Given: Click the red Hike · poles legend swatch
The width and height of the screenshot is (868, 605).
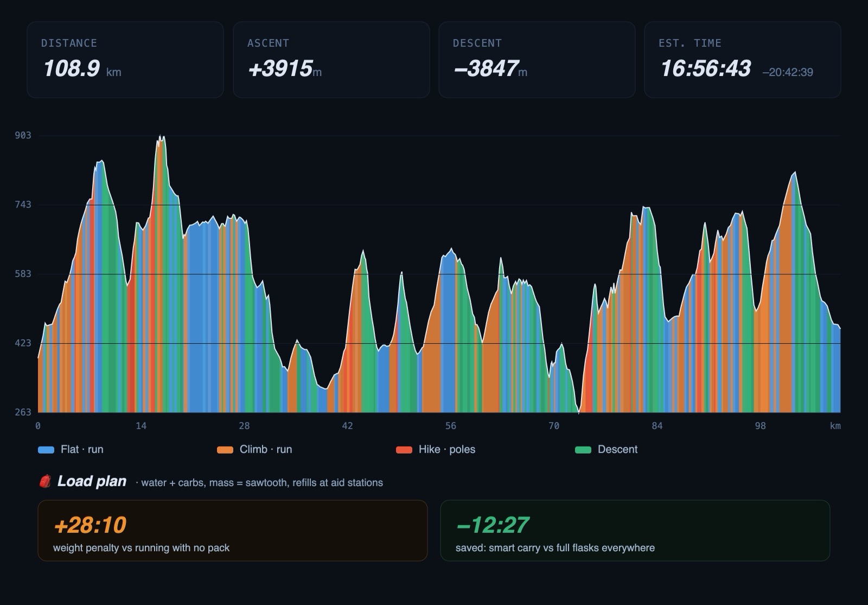Looking at the screenshot, I should [x=404, y=449].
